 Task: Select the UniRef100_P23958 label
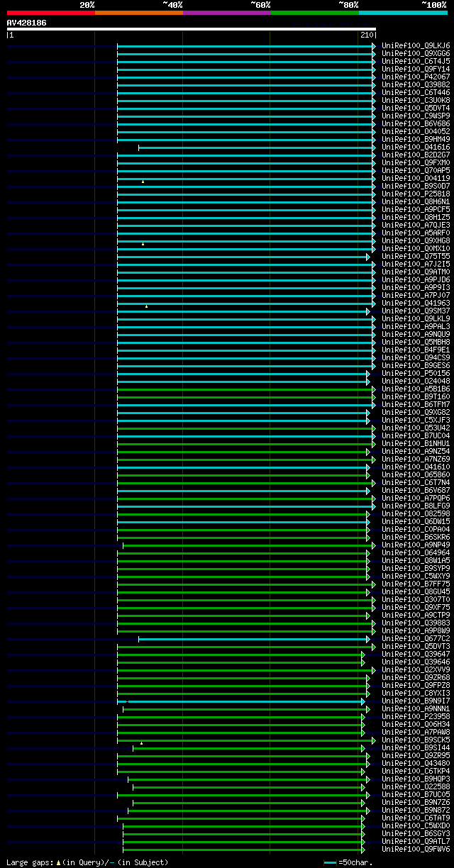pos(416,717)
